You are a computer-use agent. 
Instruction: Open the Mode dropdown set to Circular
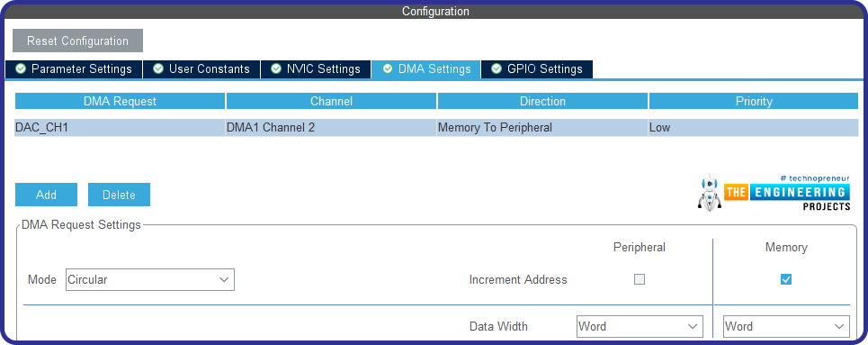pos(150,279)
